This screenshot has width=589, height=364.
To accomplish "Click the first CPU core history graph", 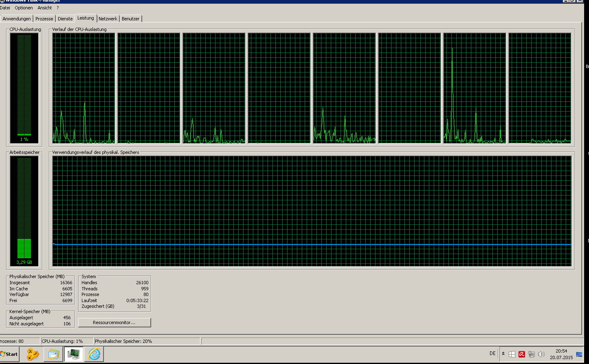I will (84, 88).
